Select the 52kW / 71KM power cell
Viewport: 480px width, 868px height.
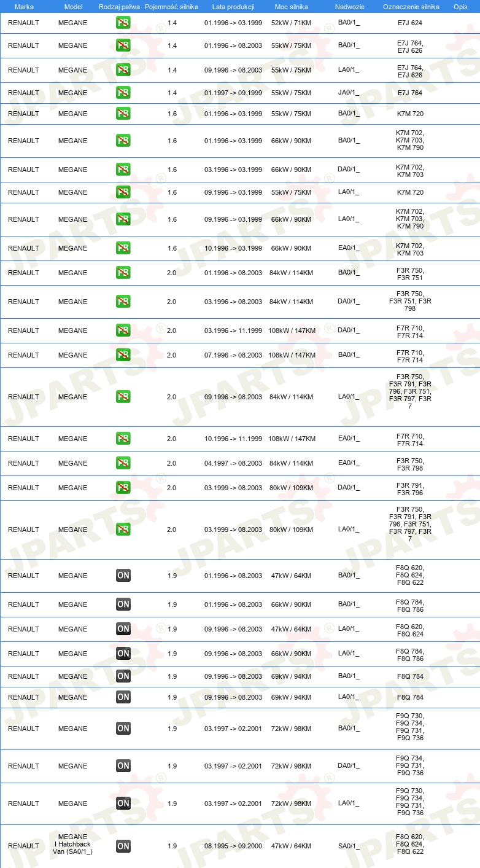291,23
